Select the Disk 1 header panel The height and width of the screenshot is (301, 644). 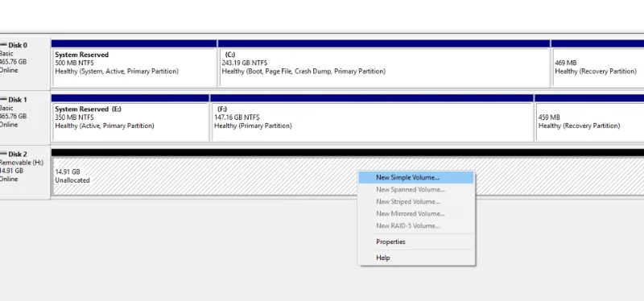(x=25, y=118)
